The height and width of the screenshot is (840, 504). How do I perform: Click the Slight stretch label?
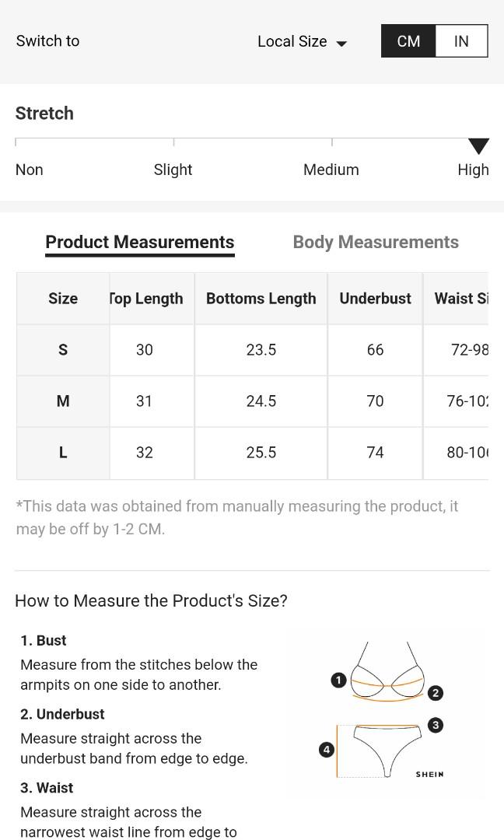point(173,170)
